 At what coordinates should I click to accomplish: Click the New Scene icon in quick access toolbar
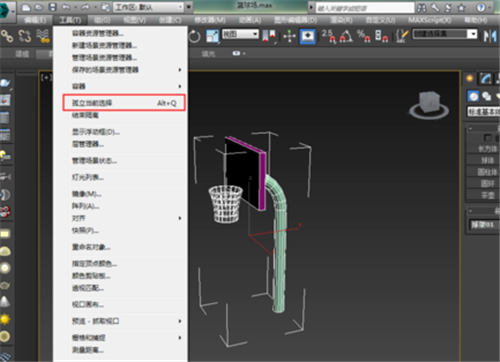pos(26,7)
